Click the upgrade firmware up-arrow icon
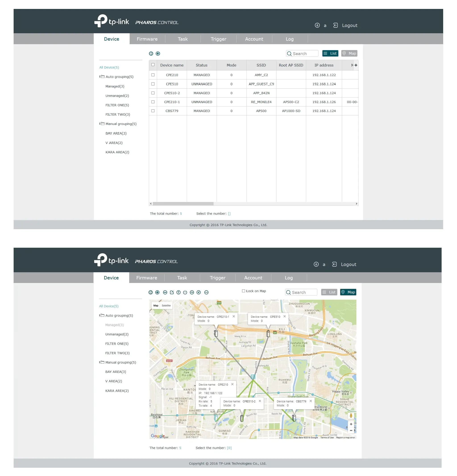457x476 pixels. [x=179, y=292]
